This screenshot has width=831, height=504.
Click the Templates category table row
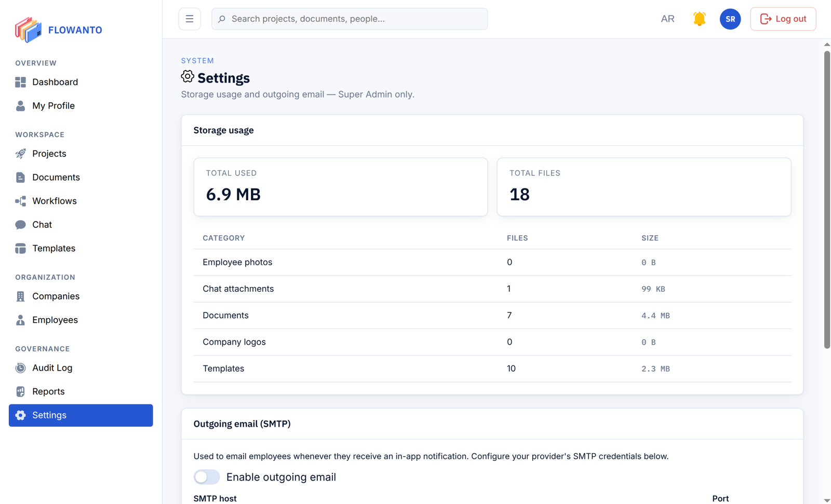pyautogui.click(x=492, y=369)
